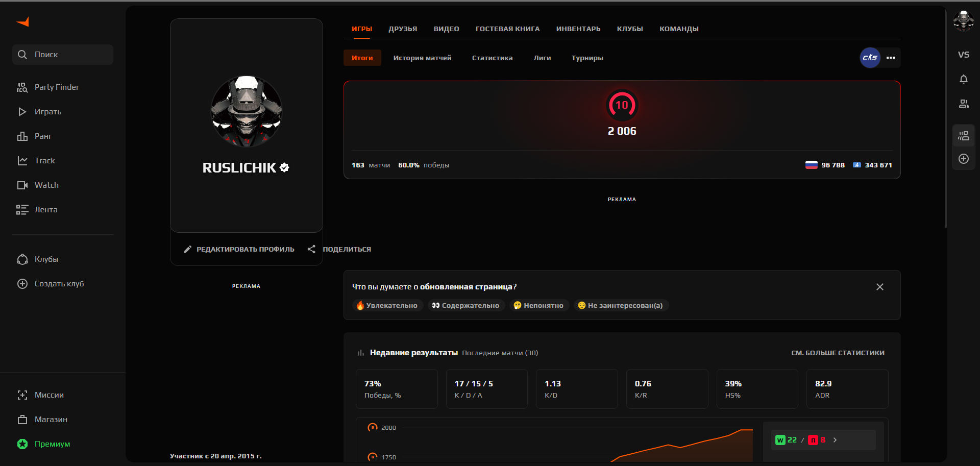Open См. больше статистики link
The height and width of the screenshot is (466, 980).
[838, 353]
